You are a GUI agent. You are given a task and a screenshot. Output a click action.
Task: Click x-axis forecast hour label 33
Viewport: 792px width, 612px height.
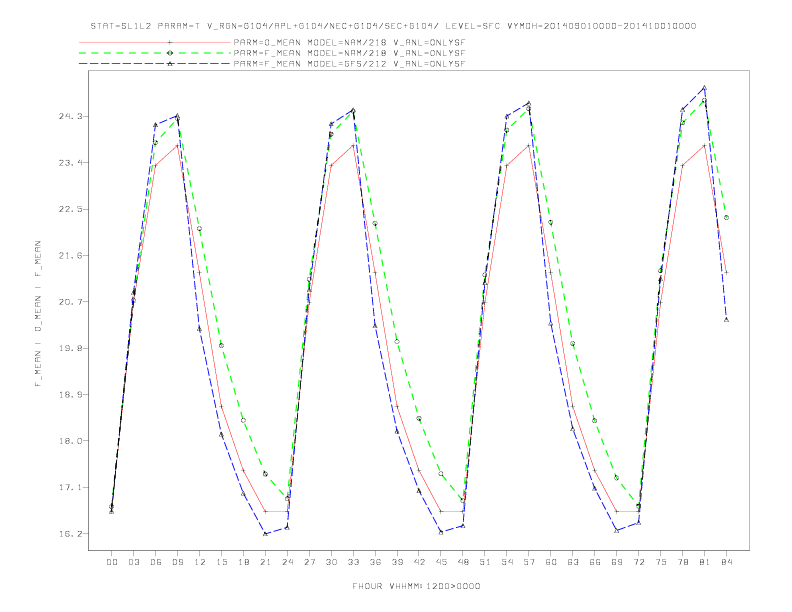point(353,562)
